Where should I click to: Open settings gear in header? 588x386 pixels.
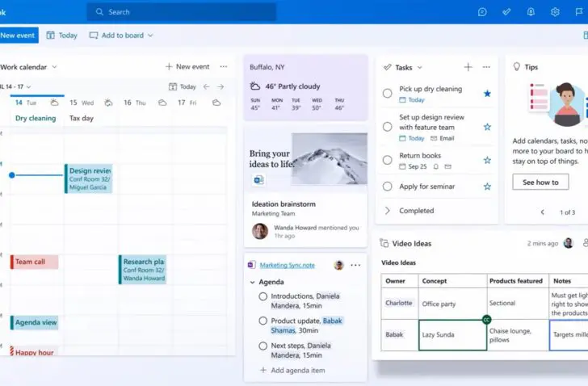point(555,12)
